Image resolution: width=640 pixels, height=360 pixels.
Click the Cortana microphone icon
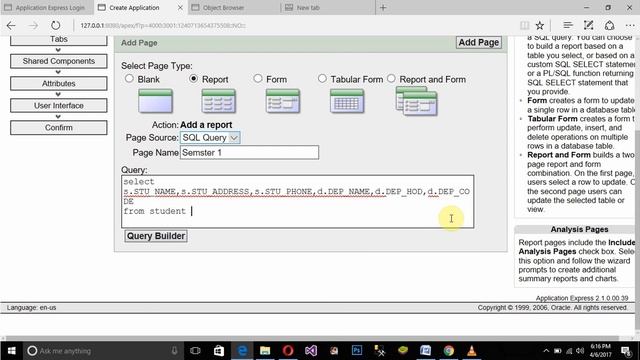[x=174, y=351]
